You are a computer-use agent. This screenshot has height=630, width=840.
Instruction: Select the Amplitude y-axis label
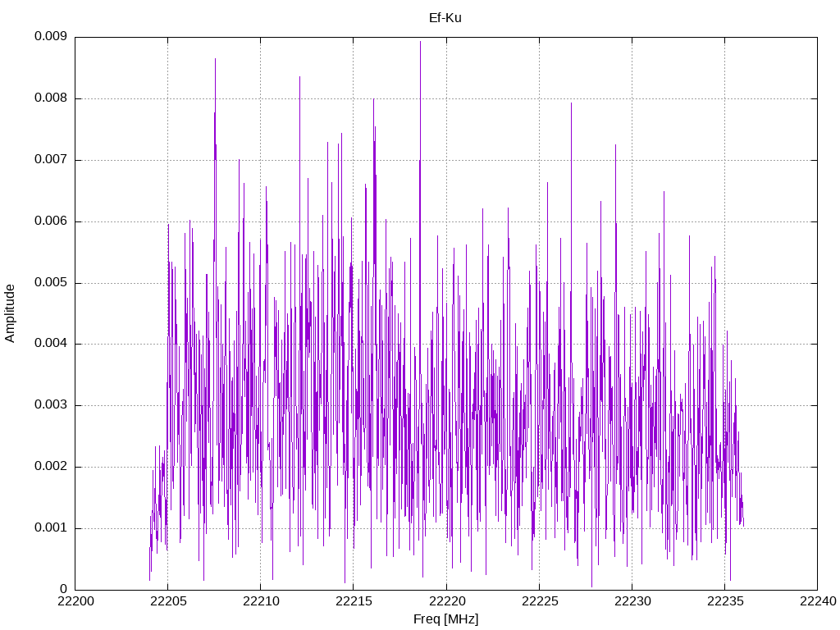click(10, 313)
